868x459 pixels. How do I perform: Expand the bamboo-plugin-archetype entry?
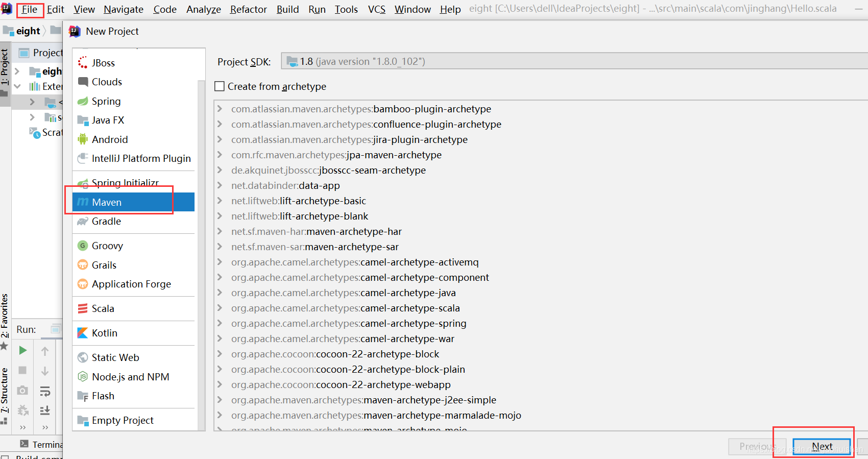[x=220, y=109]
